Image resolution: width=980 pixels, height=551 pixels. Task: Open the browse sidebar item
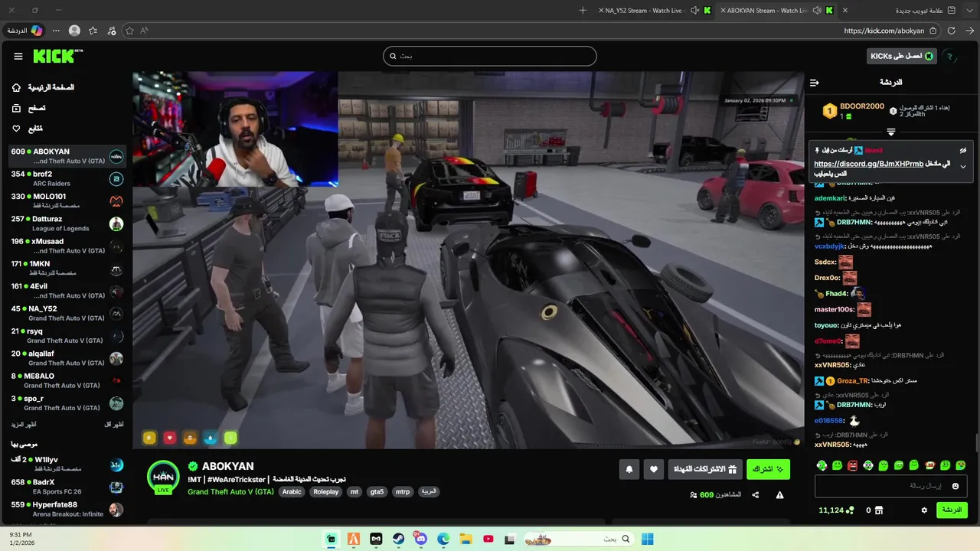[28, 108]
